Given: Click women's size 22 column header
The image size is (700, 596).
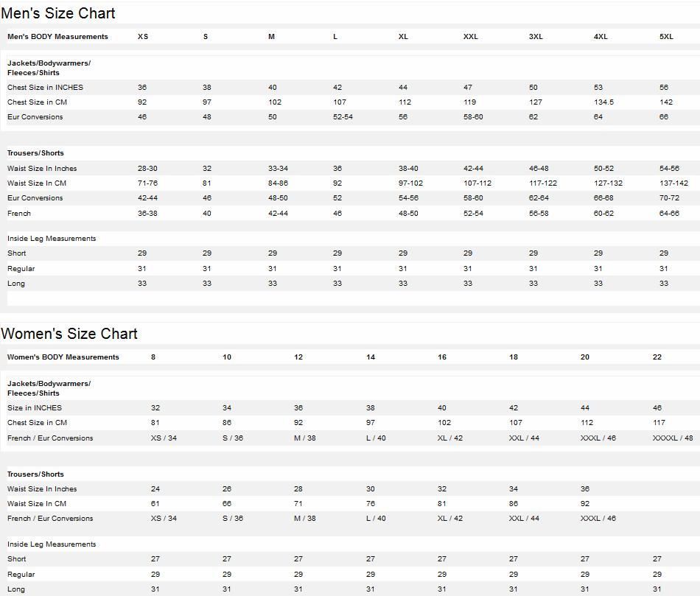Looking at the screenshot, I should click(x=657, y=357).
